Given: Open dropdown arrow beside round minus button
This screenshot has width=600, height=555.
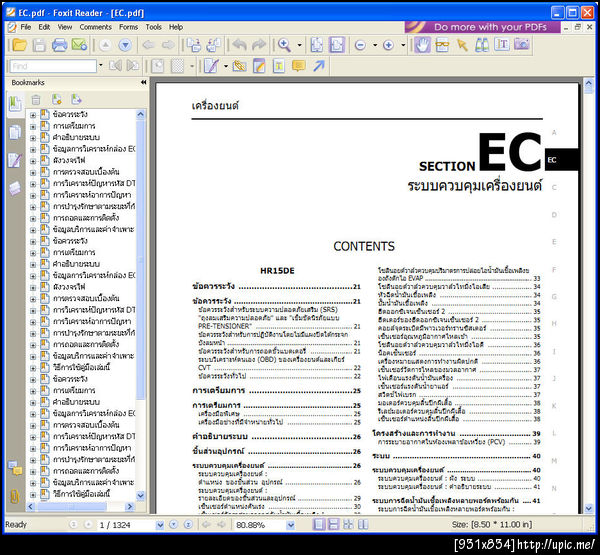Looking at the screenshot, I should click(375, 45).
